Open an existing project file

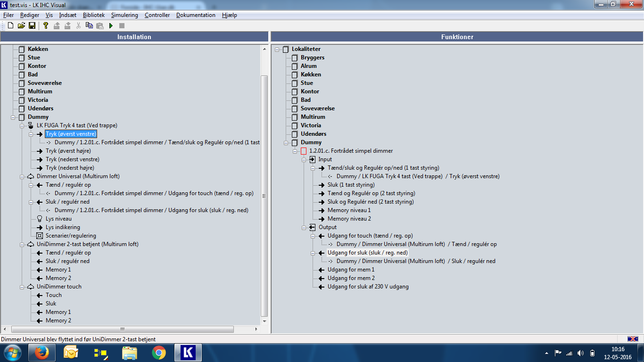21,25
